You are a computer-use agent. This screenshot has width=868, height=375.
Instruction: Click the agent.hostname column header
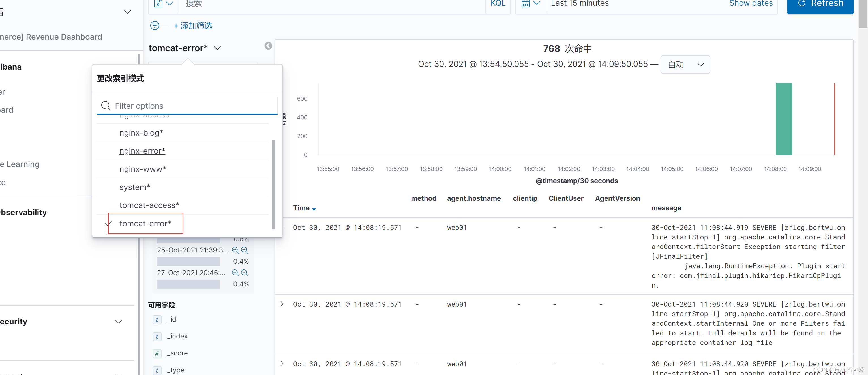474,198
